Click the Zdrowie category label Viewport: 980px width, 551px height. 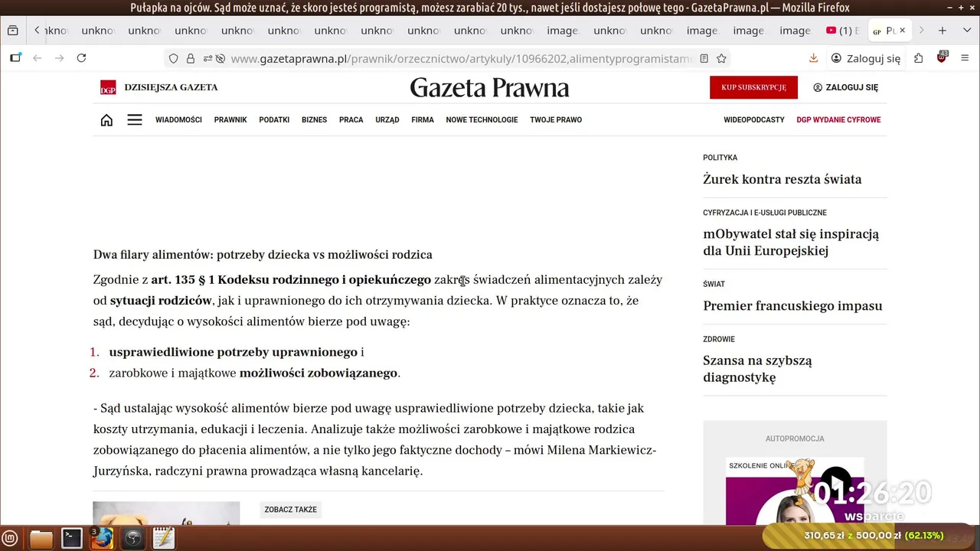[719, 339]
